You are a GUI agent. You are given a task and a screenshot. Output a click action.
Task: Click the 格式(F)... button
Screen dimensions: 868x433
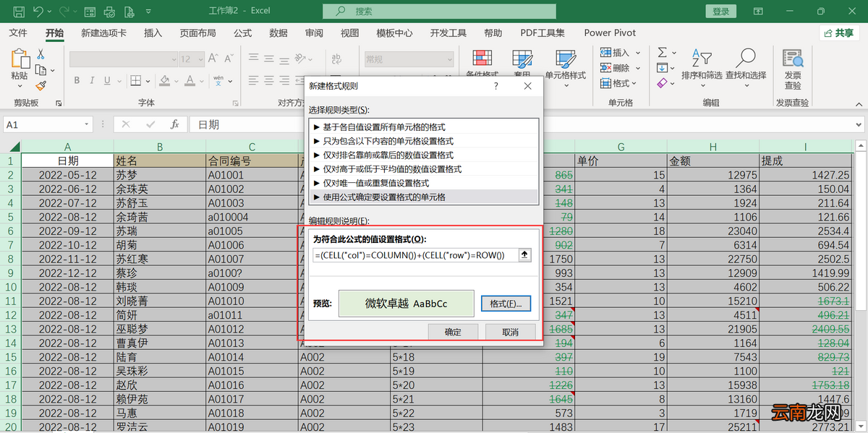click(506, 304)
